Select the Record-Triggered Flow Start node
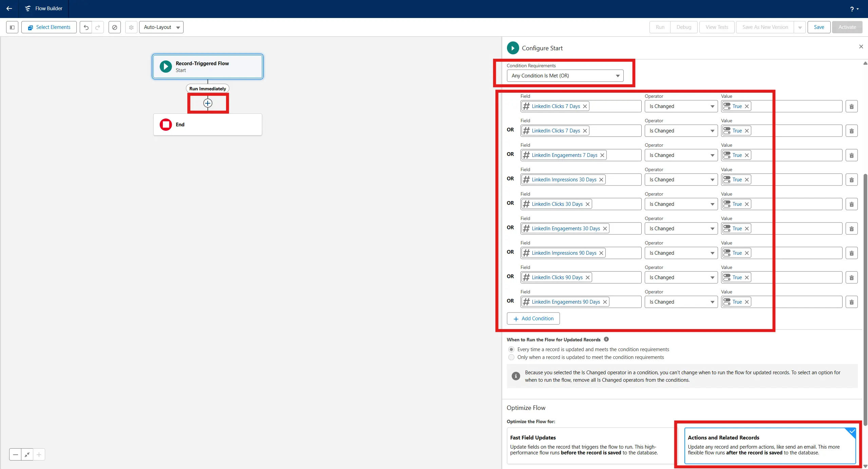 tap(208, 67)
